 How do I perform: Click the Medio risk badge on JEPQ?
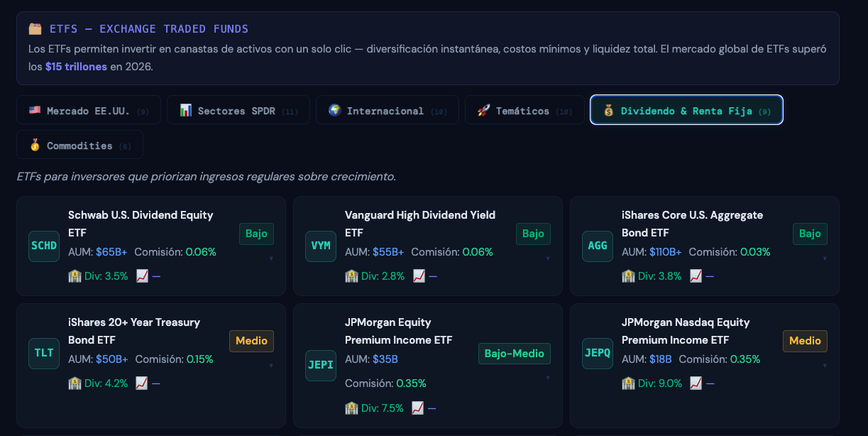pos(805,341)
